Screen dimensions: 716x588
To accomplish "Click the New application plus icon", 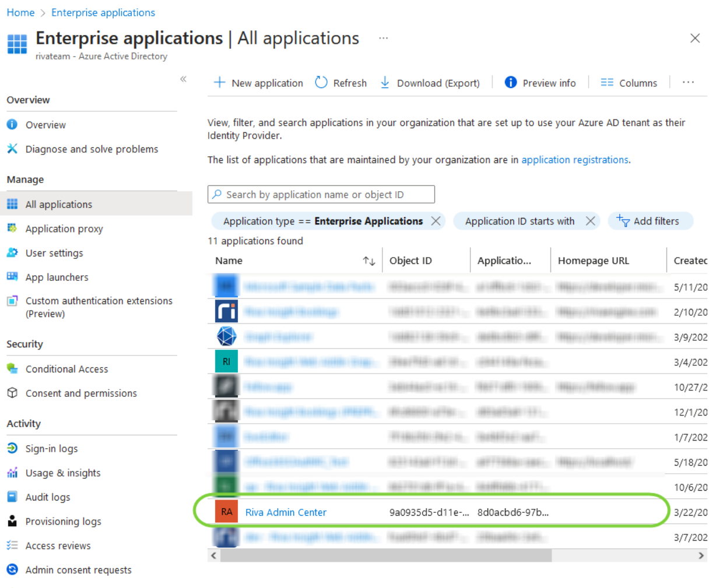I will (219, 82).
